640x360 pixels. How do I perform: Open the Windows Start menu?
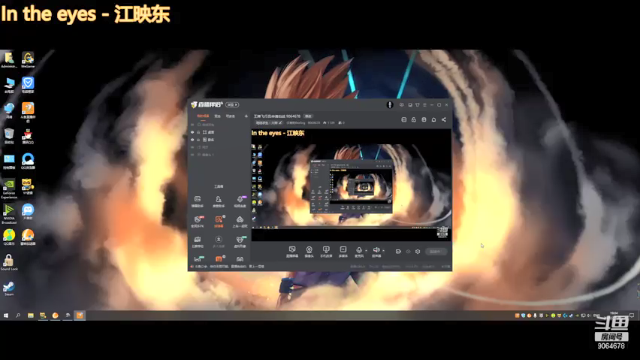click(x=6, y=315)
